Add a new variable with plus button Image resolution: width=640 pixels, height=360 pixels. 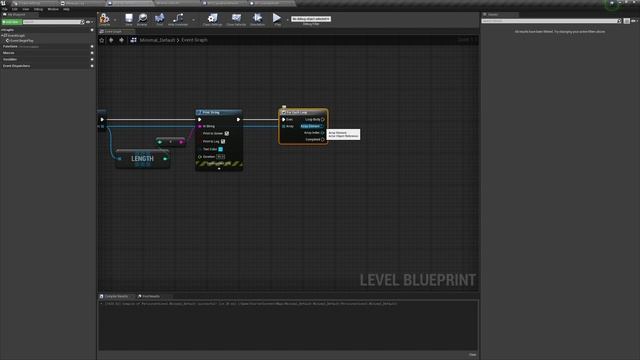click(x=92, y=59)
